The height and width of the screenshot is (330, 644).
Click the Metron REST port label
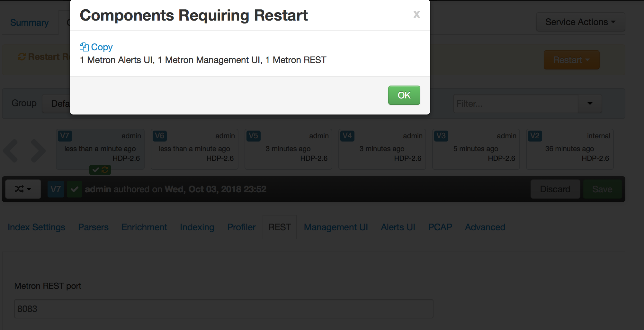[48, 286]
